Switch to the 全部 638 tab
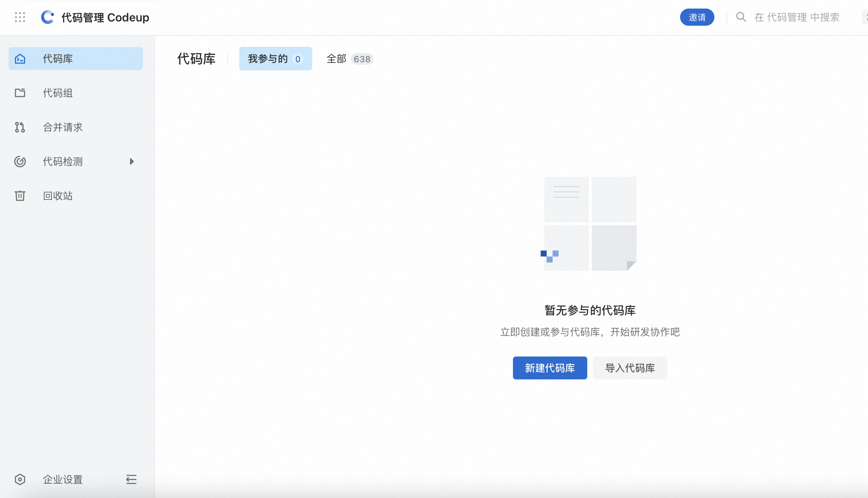The height and width of the screenshot is (498, 868). (349, 59)
